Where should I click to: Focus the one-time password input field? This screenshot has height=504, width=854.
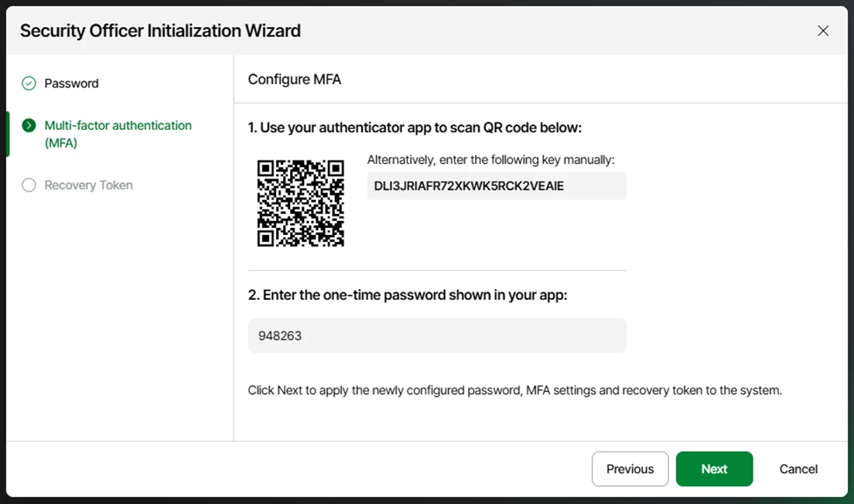[x=437, y=336]
